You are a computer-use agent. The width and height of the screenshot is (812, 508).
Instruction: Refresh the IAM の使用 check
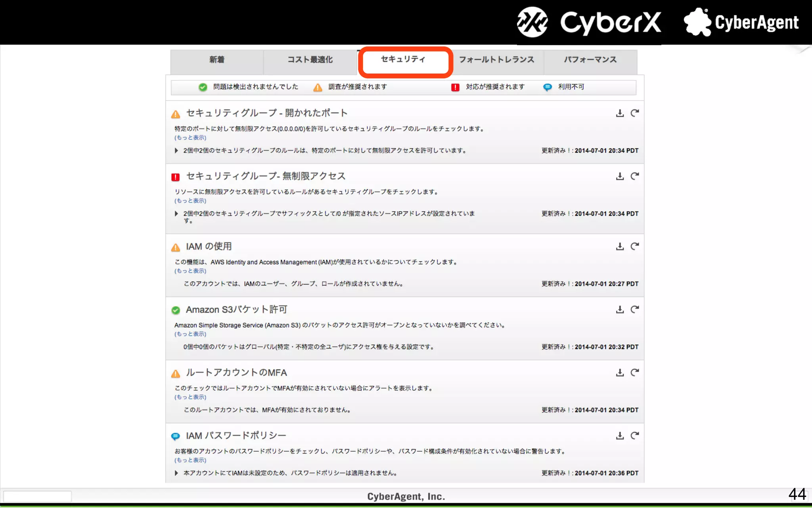(x=635, y=246)
